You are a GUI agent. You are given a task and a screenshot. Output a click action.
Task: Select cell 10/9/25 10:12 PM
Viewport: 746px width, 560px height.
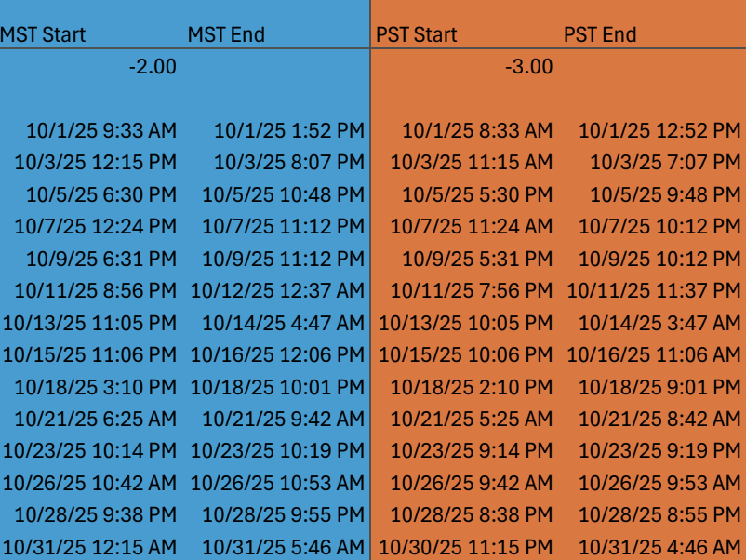point(652,259)
